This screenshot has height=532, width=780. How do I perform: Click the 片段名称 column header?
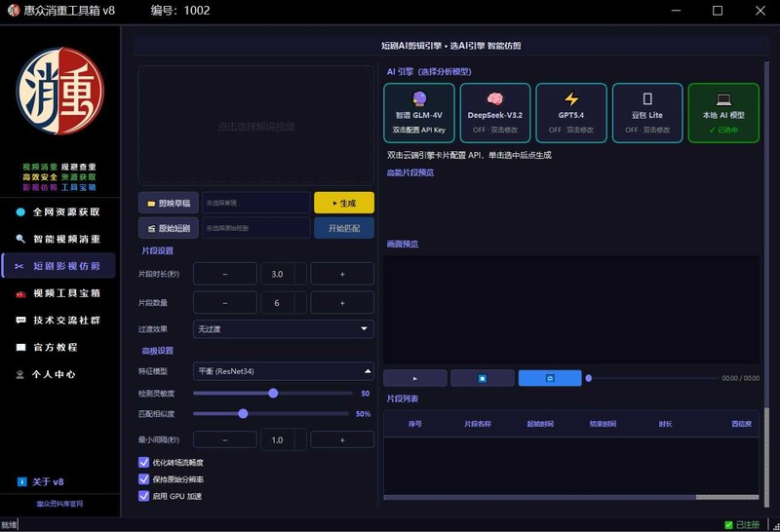pos(478,424)
